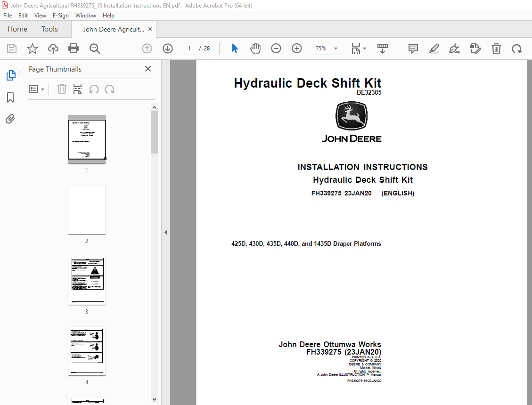Click the Print Pages thumbnail panel icon
The width and height of the screenshot is (532, 405).
coord(77,89)
